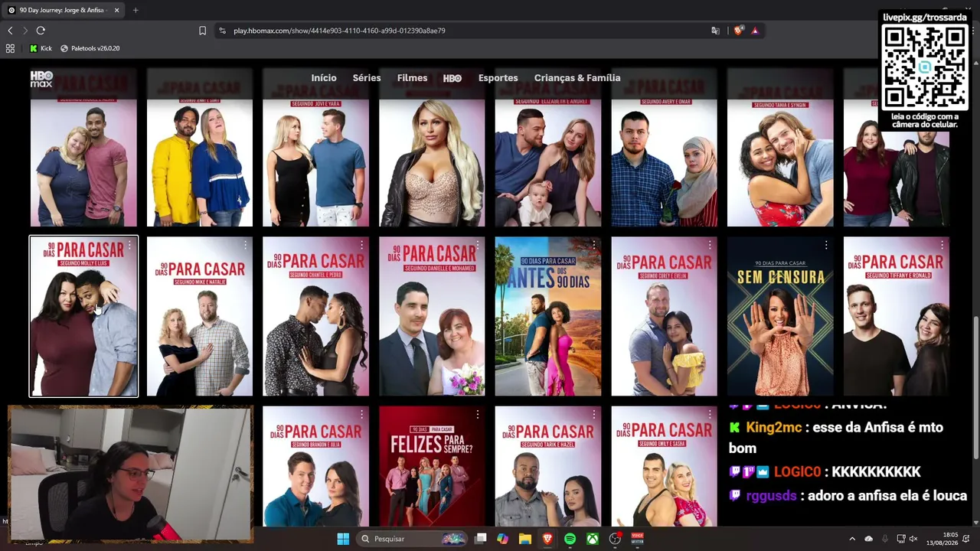
Task: Open the Crianças & Família menu
Action: tap(577, 78)
